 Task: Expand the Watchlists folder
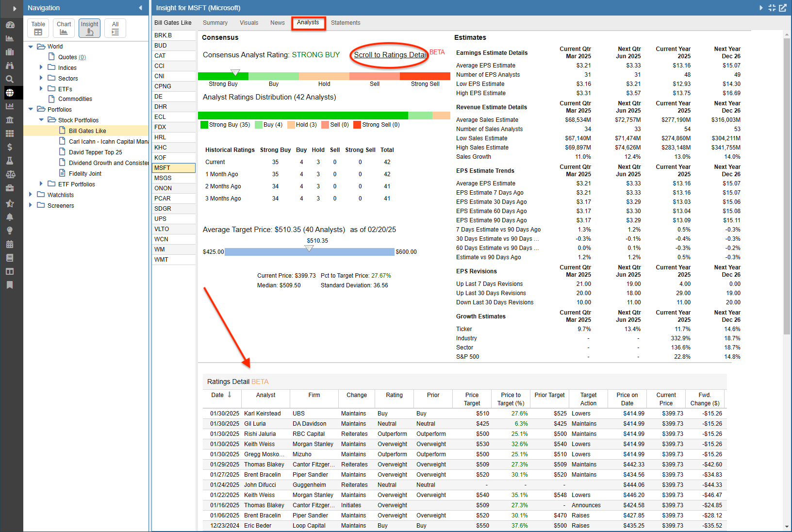pyautogui.click(x=31, y=194)
